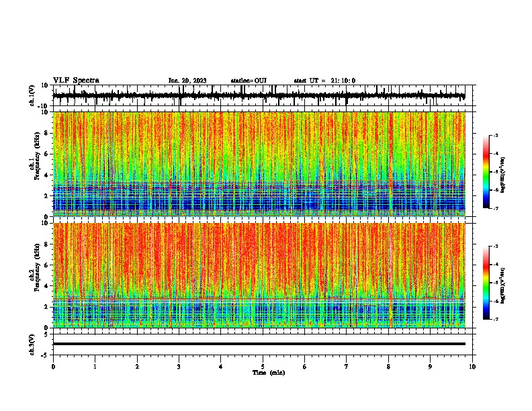The width and height of the screenshot is (532, 411).
Task: Click the "start UT = 21:10:0" label
Action: click(324, 81)
